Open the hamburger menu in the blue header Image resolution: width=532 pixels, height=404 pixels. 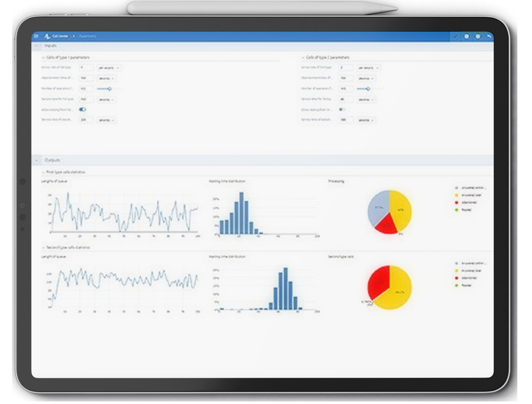[x=36, y=36]
